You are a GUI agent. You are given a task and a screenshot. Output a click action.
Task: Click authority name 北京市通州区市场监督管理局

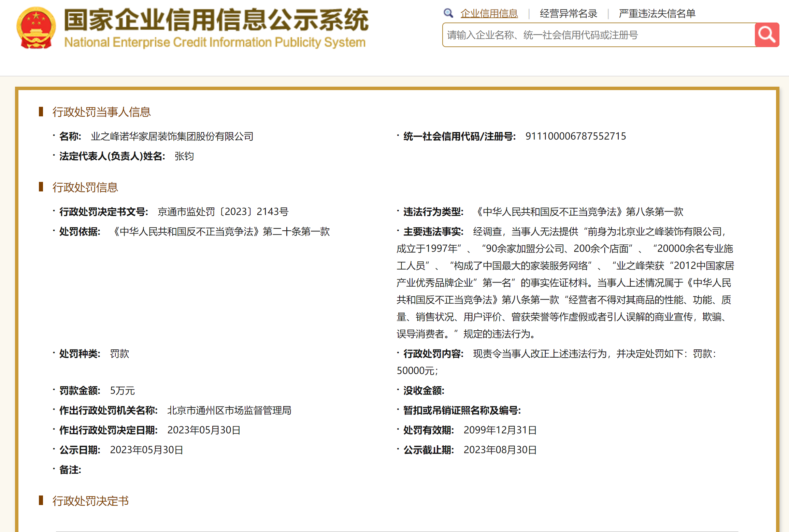pyautogui.click(x=229, y=410)
